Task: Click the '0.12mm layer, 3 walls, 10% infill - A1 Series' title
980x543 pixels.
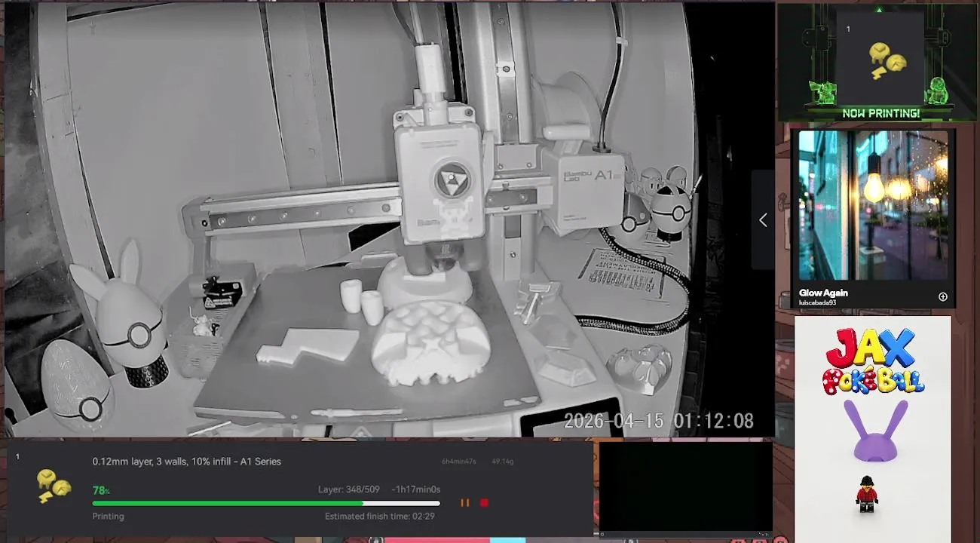Action: 187,462
